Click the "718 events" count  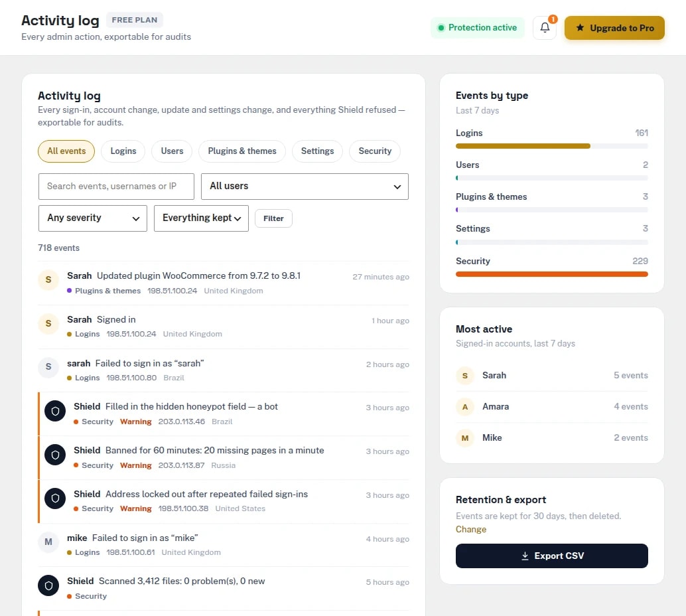58,248
